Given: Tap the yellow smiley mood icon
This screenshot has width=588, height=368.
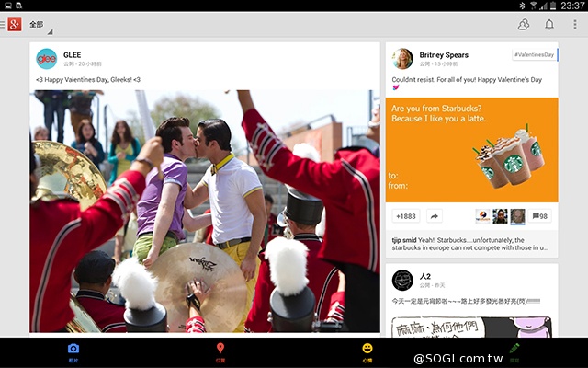Looking at the screenshot, I should pyautogui.click(x=367, y=349).
